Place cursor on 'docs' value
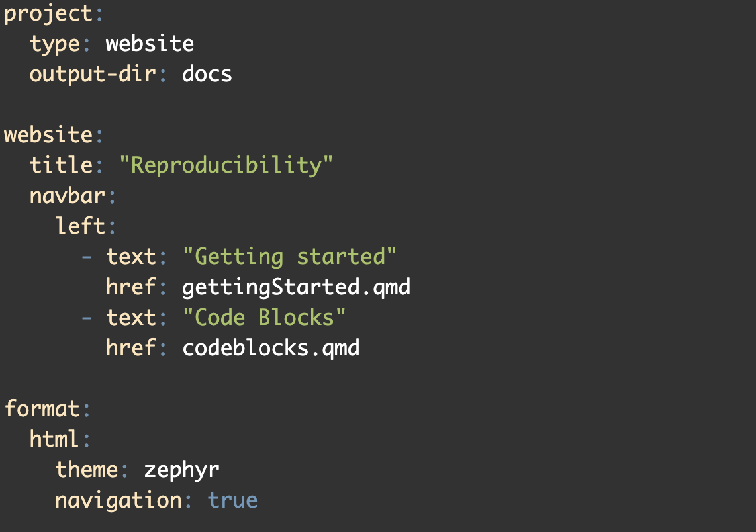Image resolution: width=756 pixels, height=532 pixels. pyautogui.click(x=207, y=74)
